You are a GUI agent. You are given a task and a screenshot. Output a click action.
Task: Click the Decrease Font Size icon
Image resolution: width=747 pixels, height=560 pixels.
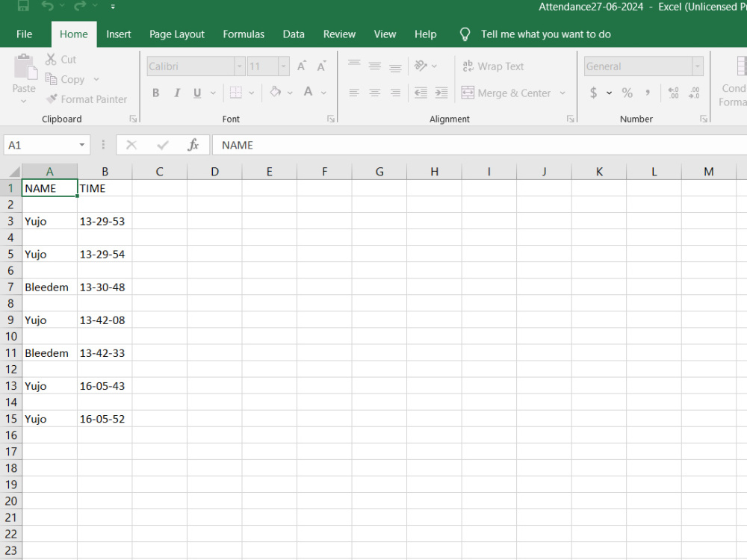click(322, 66)
